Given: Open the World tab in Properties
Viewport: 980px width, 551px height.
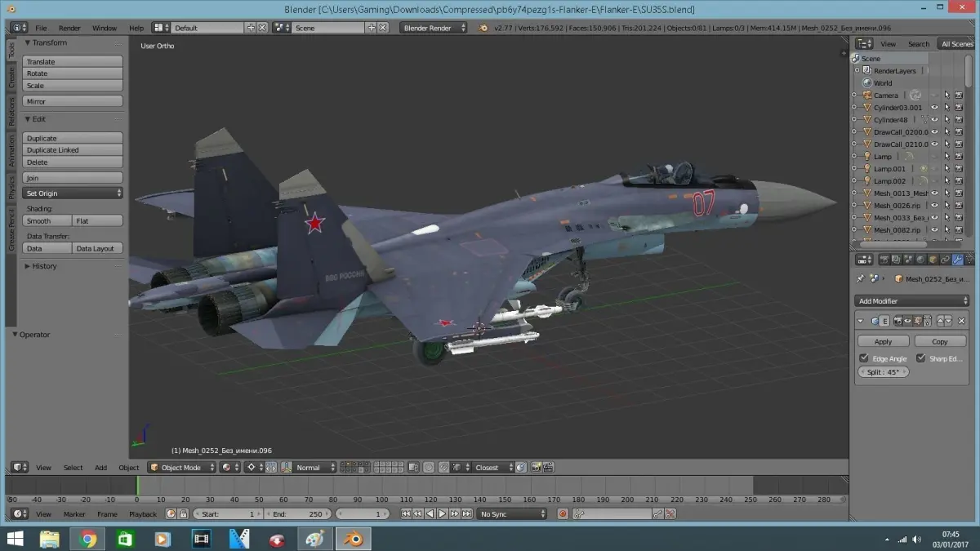Looking at the screenshot, I should coord(920,260).
